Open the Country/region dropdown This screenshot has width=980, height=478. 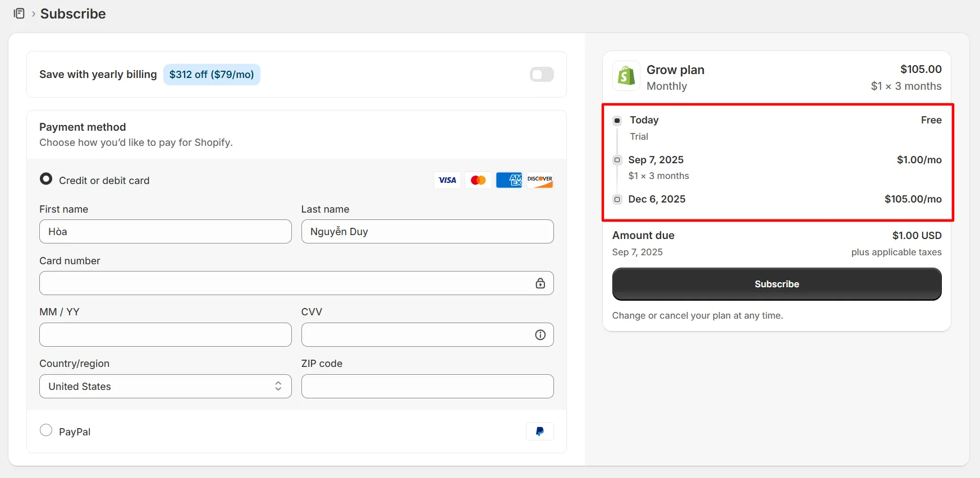[166, 387]
